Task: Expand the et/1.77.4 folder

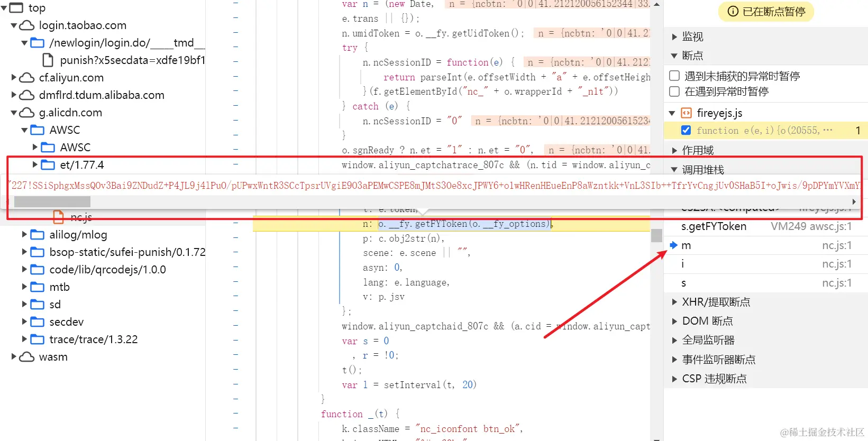Action: coord(35,164)
